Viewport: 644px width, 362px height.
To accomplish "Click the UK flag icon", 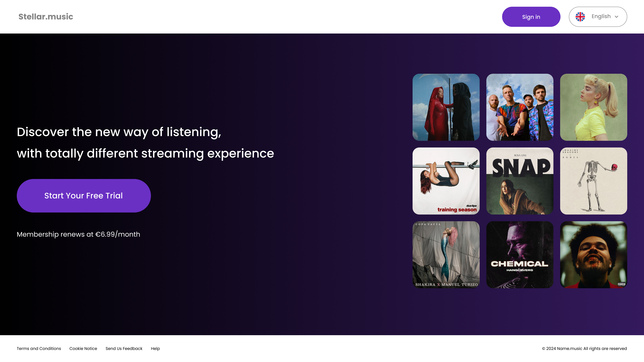I will pyautogui.click(x=580, y=17).
